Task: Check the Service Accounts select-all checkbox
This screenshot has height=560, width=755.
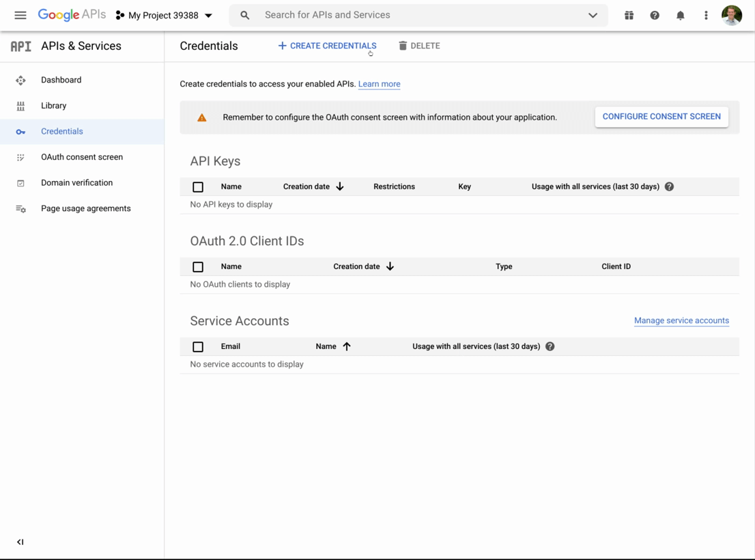Action: coord(198,347)
